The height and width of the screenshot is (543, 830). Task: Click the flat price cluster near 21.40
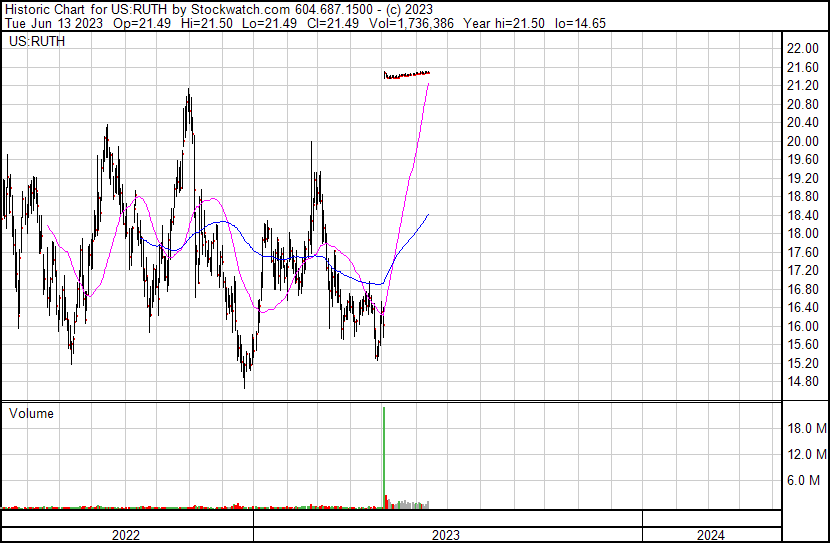tap(407, 74)
